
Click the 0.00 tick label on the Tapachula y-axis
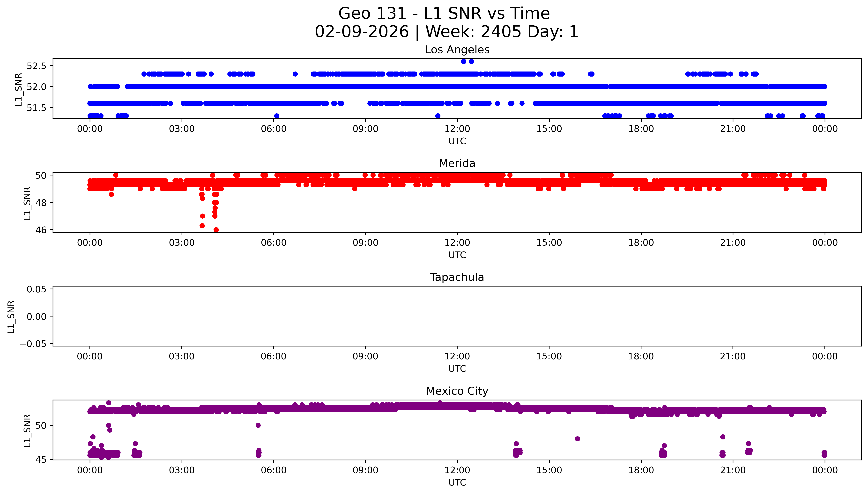[x=37, y=317]
